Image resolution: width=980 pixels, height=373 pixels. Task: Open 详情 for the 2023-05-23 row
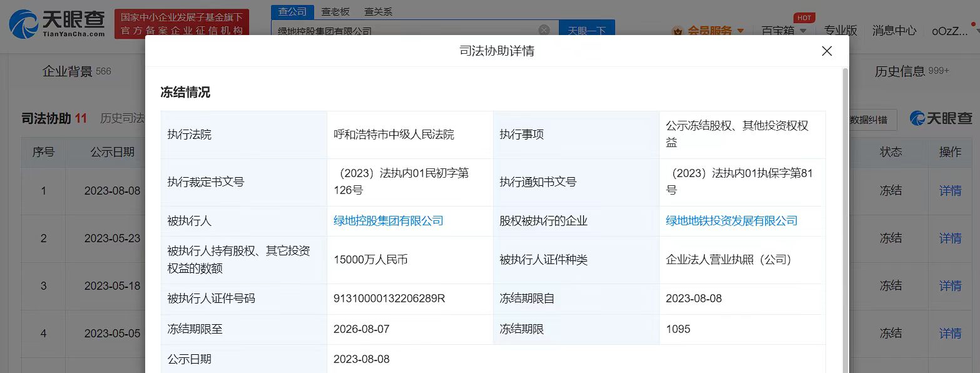coord(950,238)
